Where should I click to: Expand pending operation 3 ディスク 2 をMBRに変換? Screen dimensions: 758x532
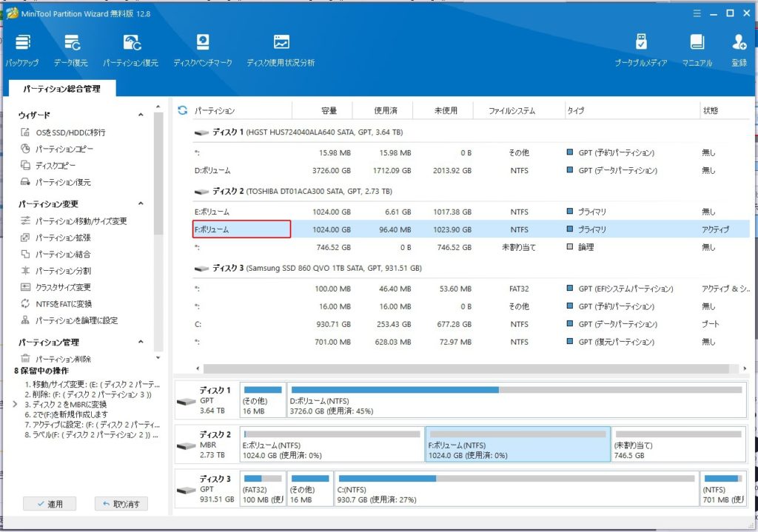click(x=16, y=405)
